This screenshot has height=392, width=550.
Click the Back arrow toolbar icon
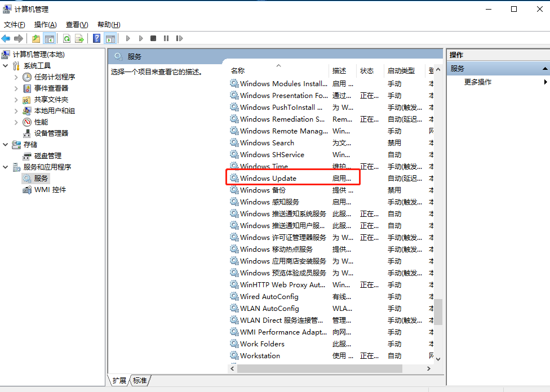(6, 38)
